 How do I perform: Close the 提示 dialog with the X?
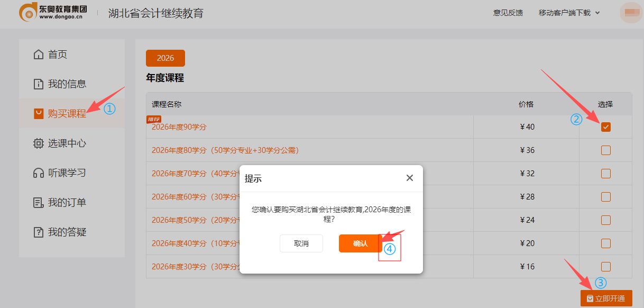[409, 178]
